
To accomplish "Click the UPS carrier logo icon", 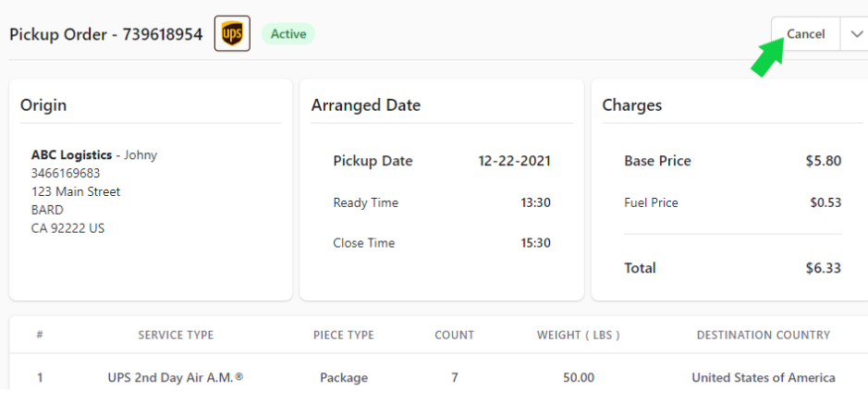I will [x=233, y=34].
